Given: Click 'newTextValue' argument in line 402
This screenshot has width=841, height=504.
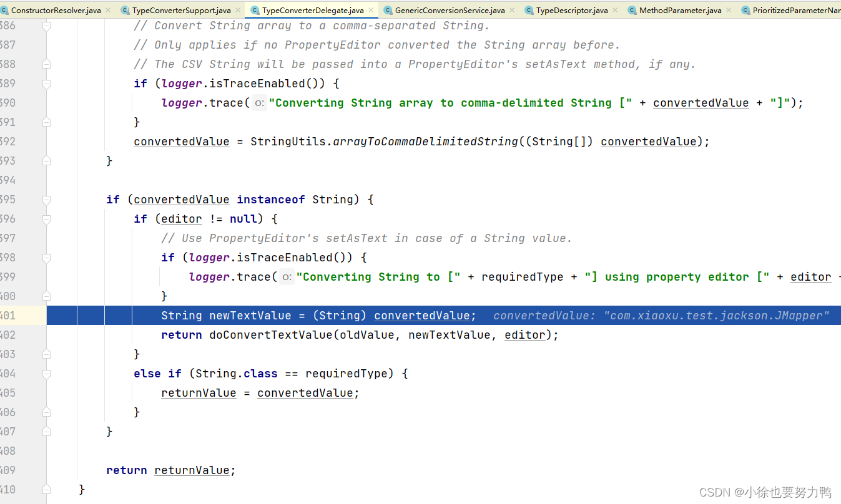Looking at the screenshot, I should coord(450,335).
